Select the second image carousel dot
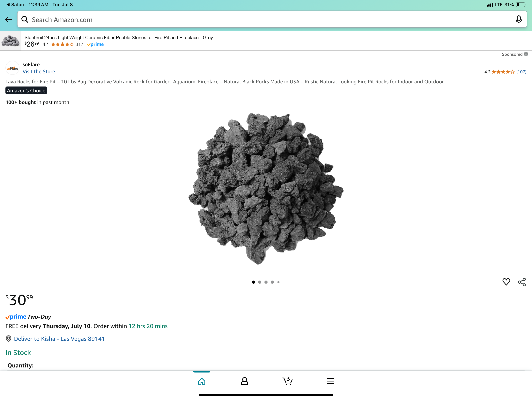 pyautogui.click(x=260, y=282)
